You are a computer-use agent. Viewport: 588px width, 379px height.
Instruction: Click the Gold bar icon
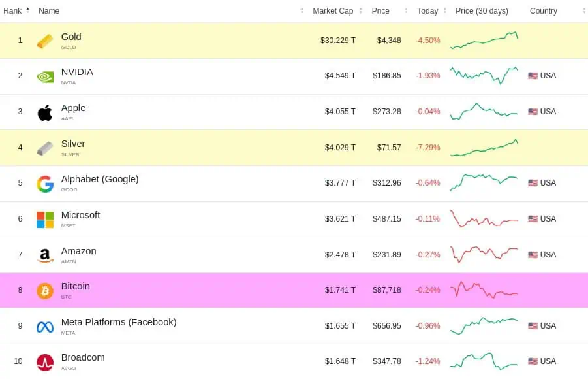(x=45, y=41)
